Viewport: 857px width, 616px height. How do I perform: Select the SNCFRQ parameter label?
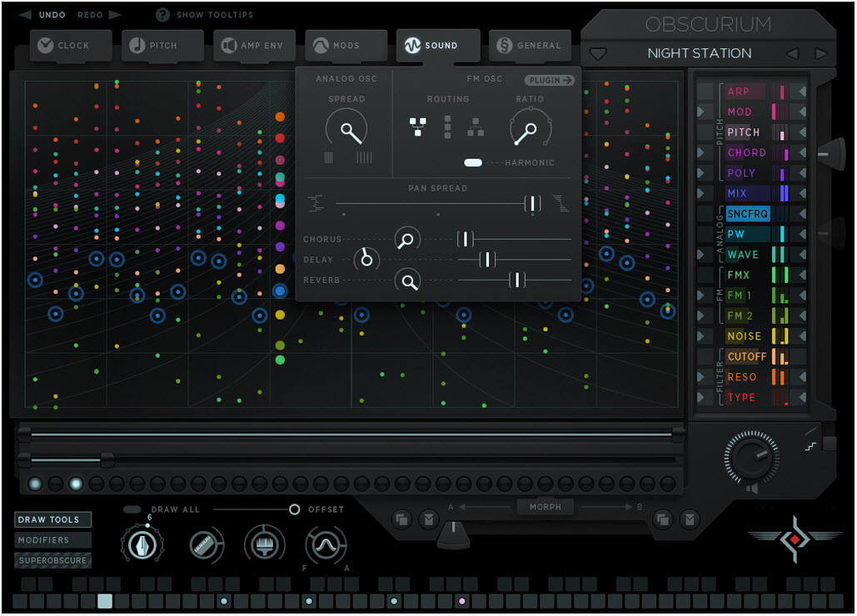pos(748,214)
